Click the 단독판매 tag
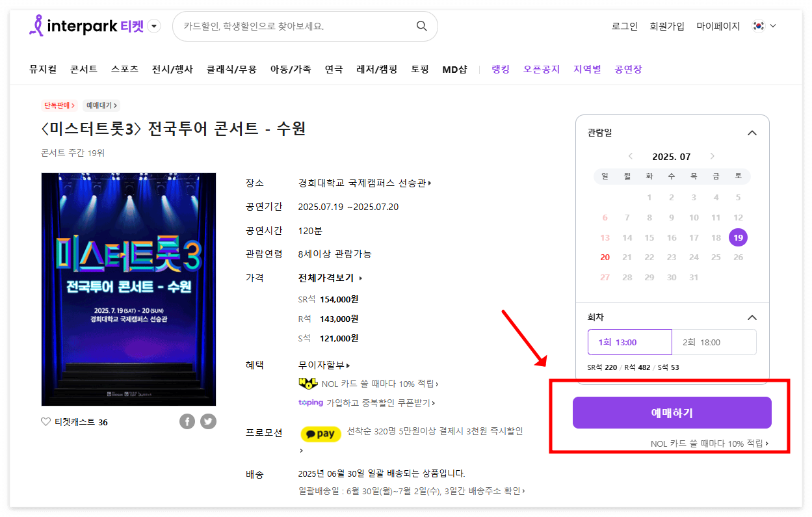The width and height of the screenshot is (812, 517). (x=60, y=105)
